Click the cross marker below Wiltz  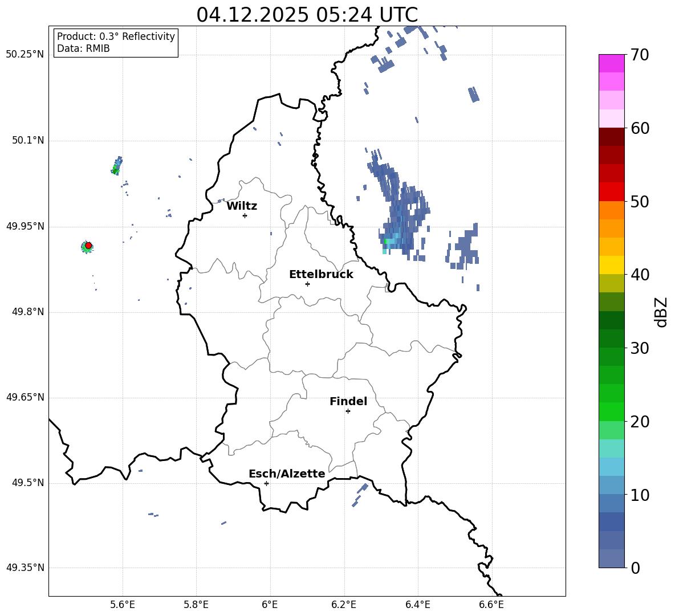[245, 215]
